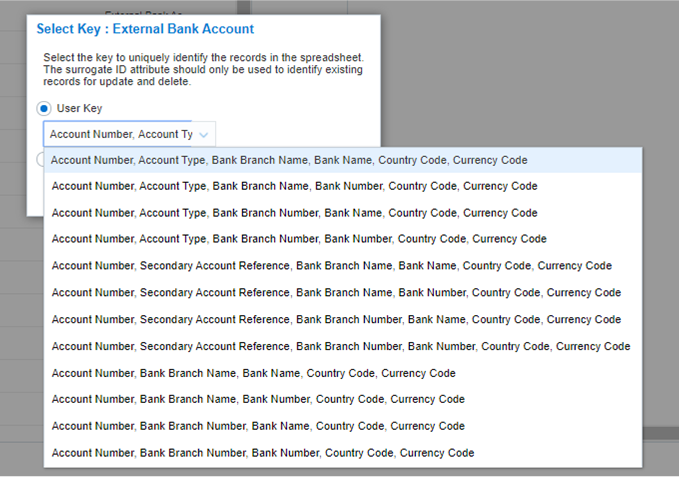Click the User Key label text
Screen dimensions: 680x477
click(x=79, y=108)
